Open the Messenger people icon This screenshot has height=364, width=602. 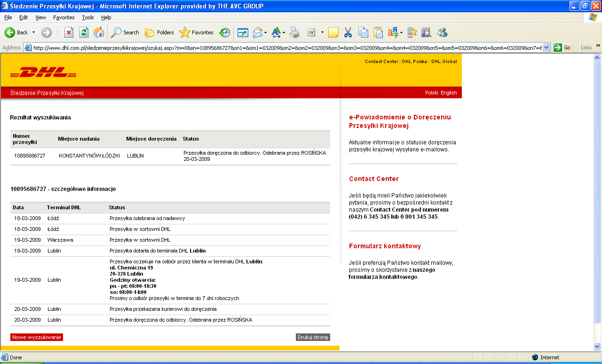click(442, 32)
